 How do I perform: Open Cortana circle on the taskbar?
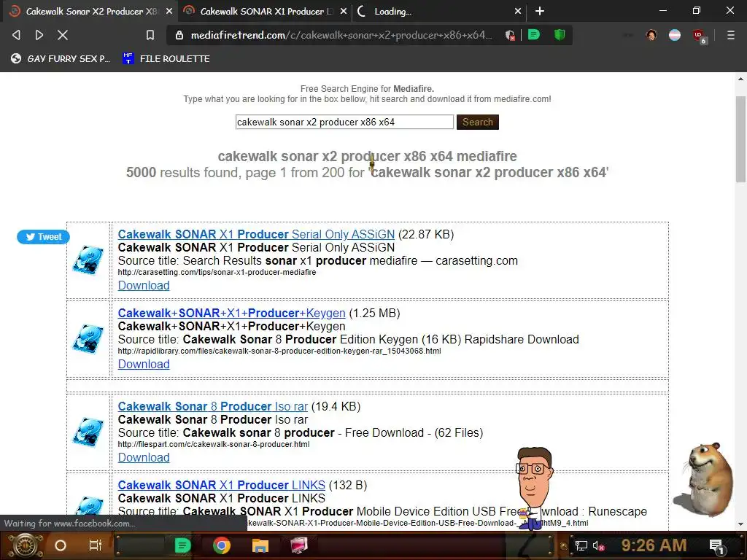coord(61,545)
